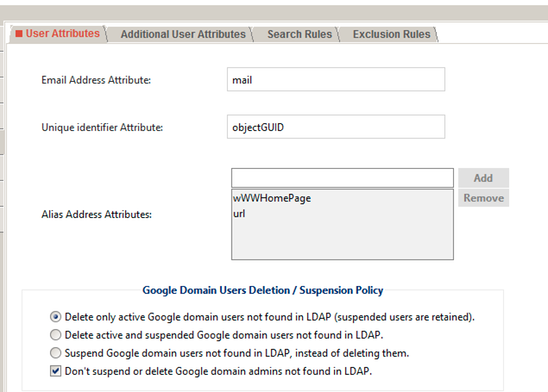The width and height of the screenshot is (548, 392).
Task: Click the Unique identifier Attribute label
Action: (x=102, y=127)
